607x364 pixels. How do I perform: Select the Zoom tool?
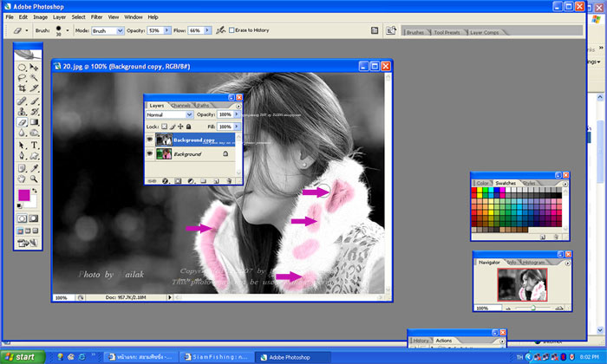point(34,179)
